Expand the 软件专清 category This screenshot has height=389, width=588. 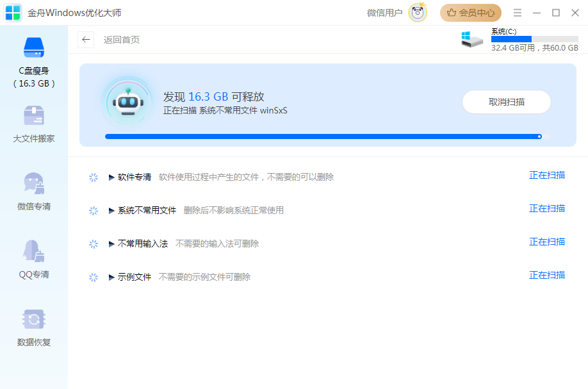(x=111, y=178)
